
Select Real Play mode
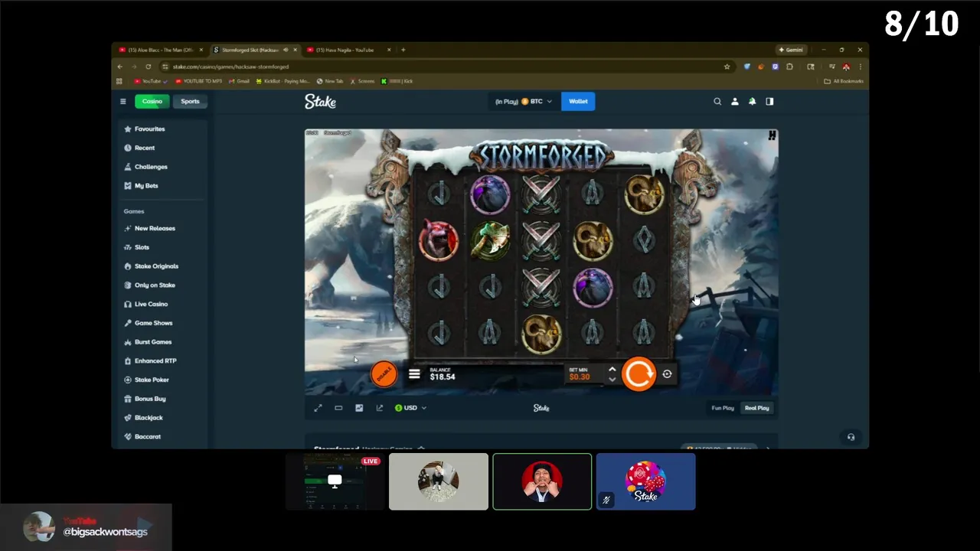[756, 408]
